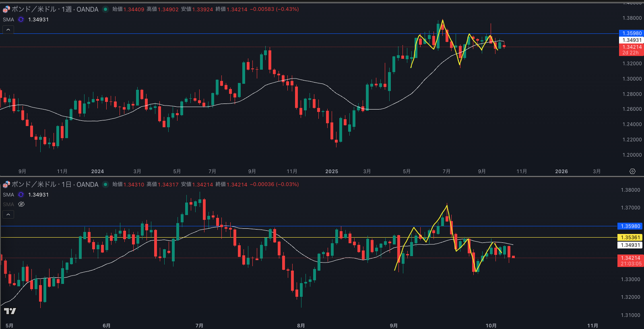This screenshot has height=329, width=644.
Task: Open chart settings gear at weekly chart corner
Action: click(x=632, y=172)
